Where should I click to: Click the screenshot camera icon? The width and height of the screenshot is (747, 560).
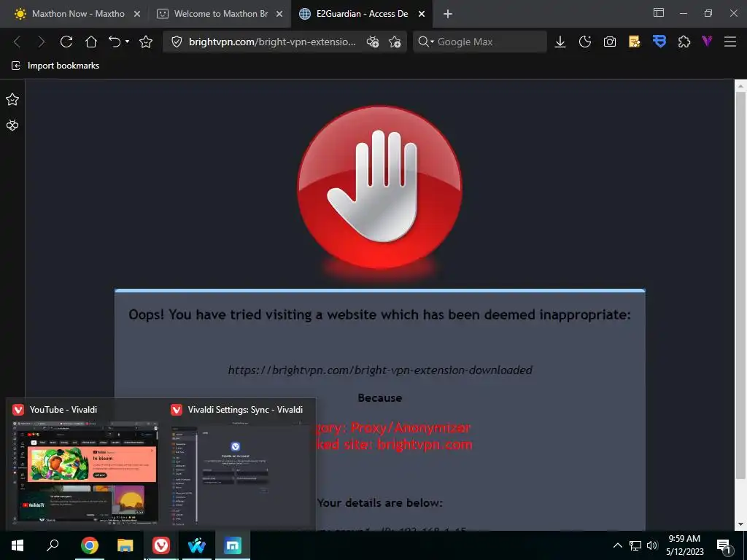point(610,42)
